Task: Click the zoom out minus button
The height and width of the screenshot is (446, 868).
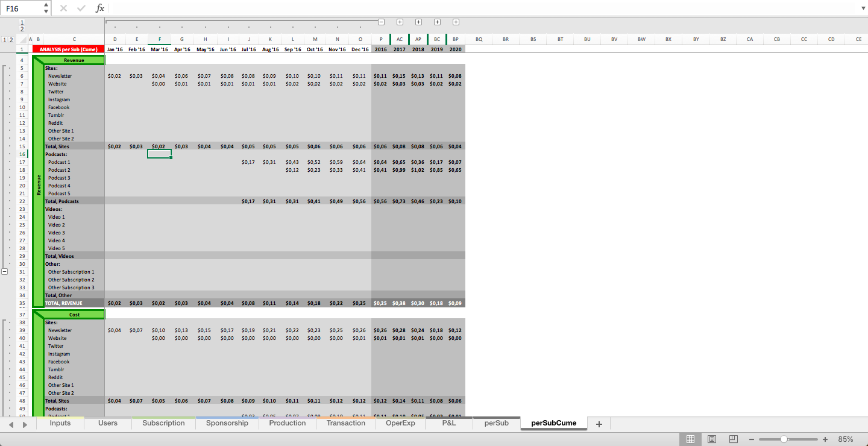Action: click(752, 439)
